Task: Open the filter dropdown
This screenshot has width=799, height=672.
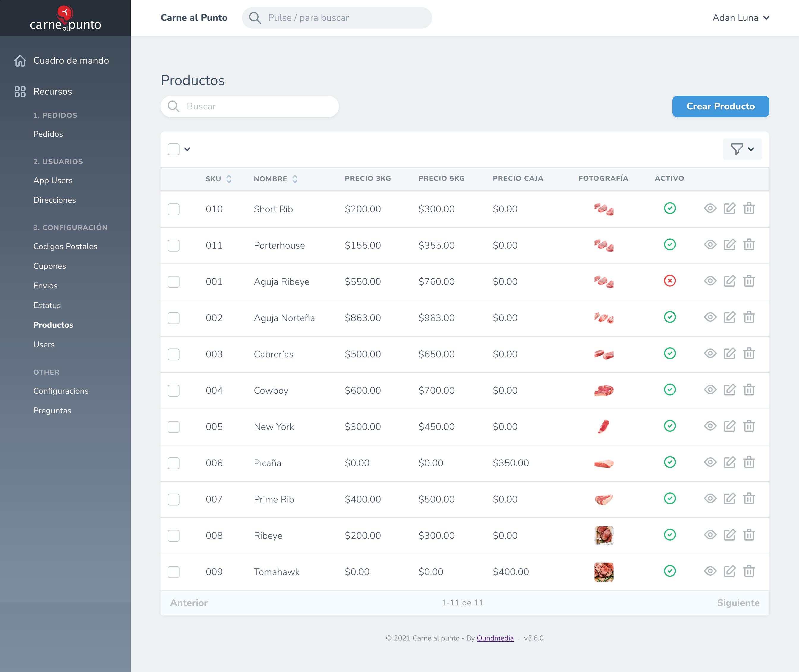Action: coord(742,149)
